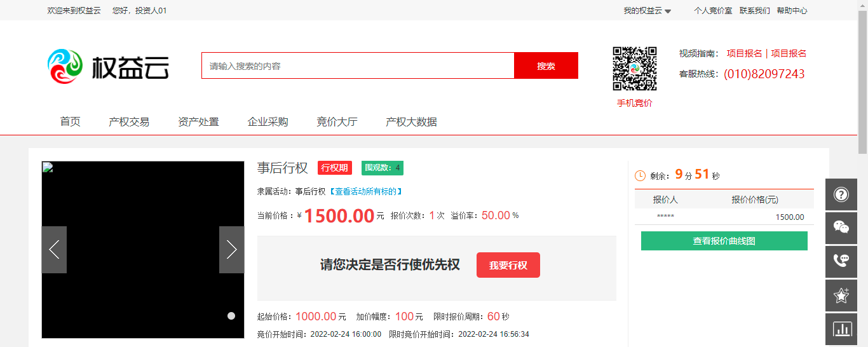Click starting price 1000.00 value

(316, 316)
